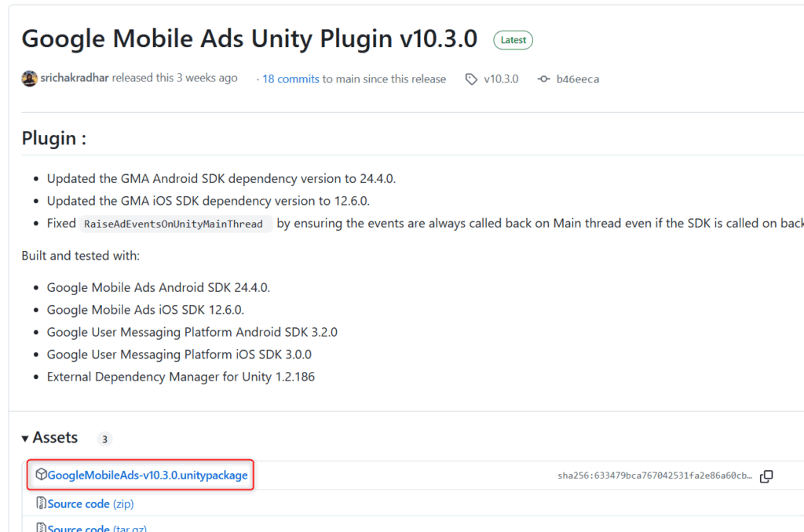This screenshot has width=804, height=532.
Task: Click srichakradhar's avatar image
Action: click(29, 78)
